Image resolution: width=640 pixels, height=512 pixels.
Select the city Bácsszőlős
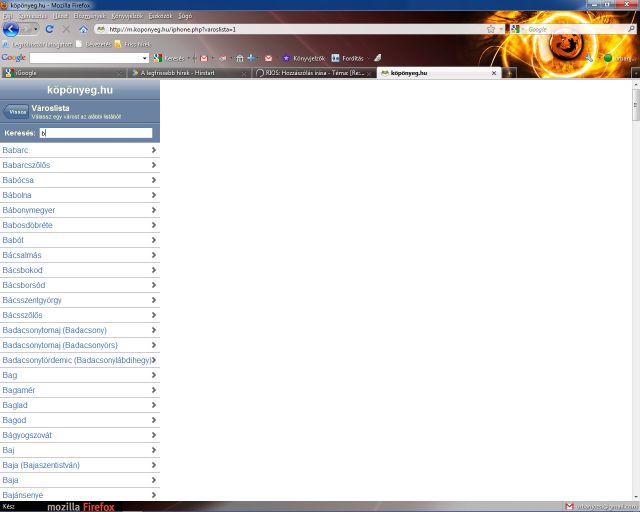pos(80,315)
